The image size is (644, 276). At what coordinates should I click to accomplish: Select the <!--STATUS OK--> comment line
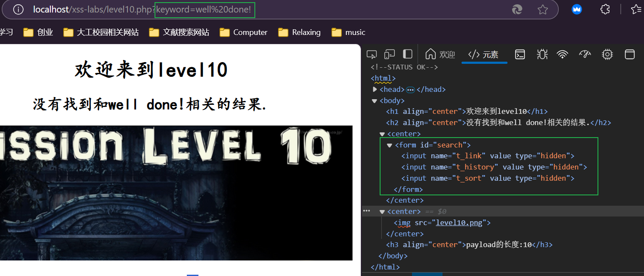click(404, 67)
